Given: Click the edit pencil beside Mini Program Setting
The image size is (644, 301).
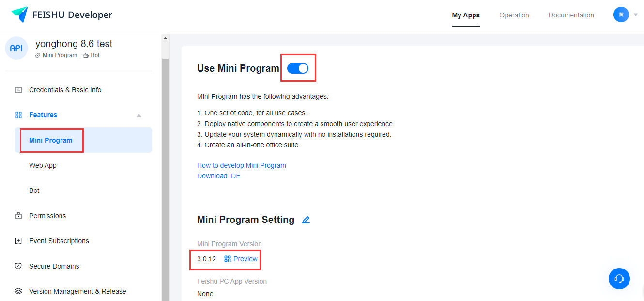Looking at the screenshot, I should [x=306, y=220].
